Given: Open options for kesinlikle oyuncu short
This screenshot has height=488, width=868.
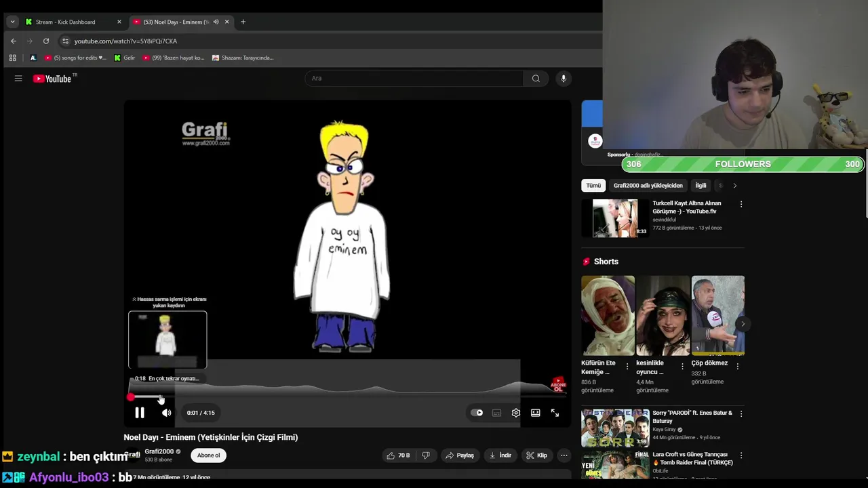Looking at the screenshot, I should click(682, 367).
